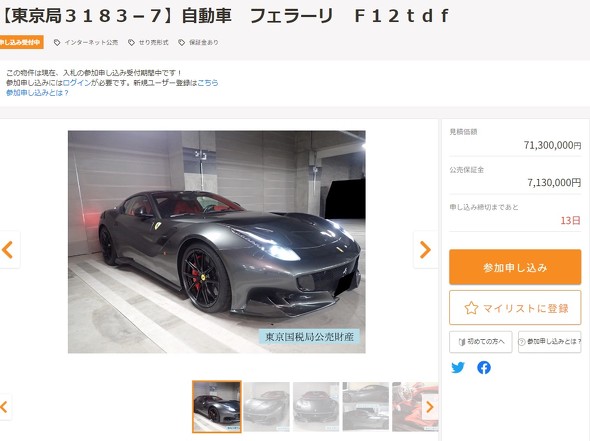The image size is (590, 441).
Task: Share listing via Facebook icon
Action: point(484,367)
